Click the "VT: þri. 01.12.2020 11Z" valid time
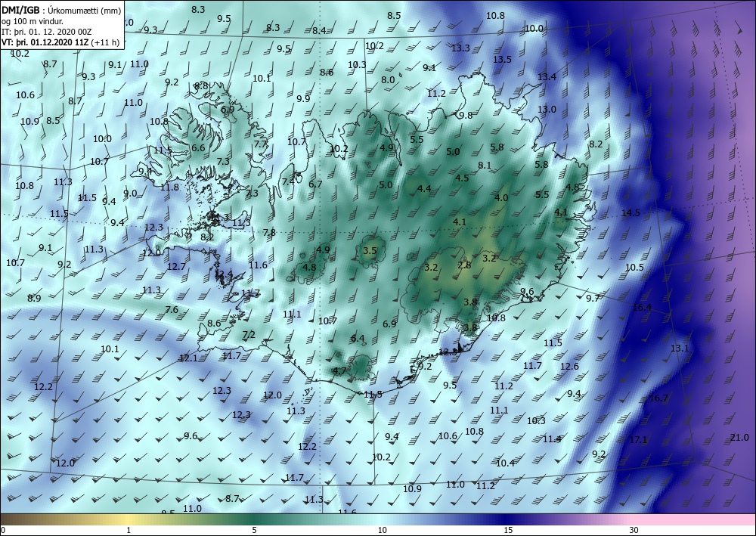Viewport: 756px width, 536px height. click(45, 42)
